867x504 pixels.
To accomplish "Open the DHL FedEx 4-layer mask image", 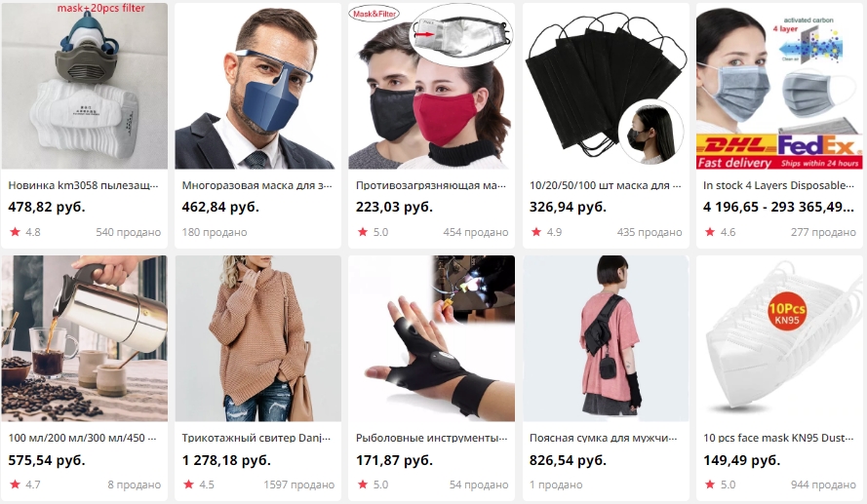I will tap(779, 86).
